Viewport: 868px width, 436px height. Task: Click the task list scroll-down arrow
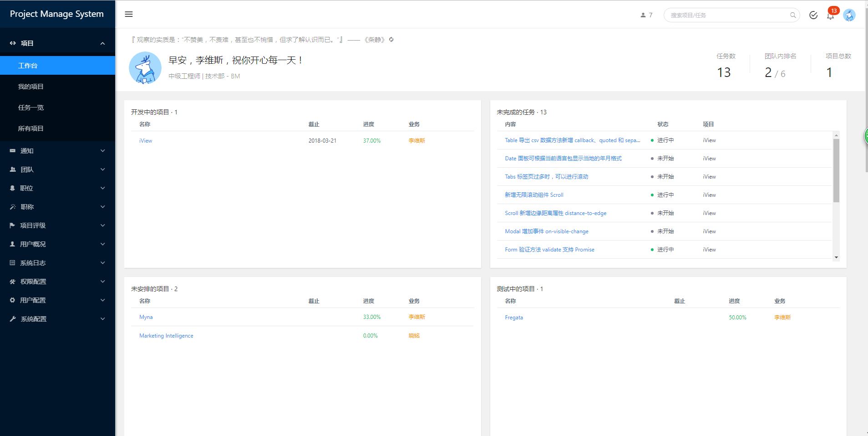click(836, 257)
